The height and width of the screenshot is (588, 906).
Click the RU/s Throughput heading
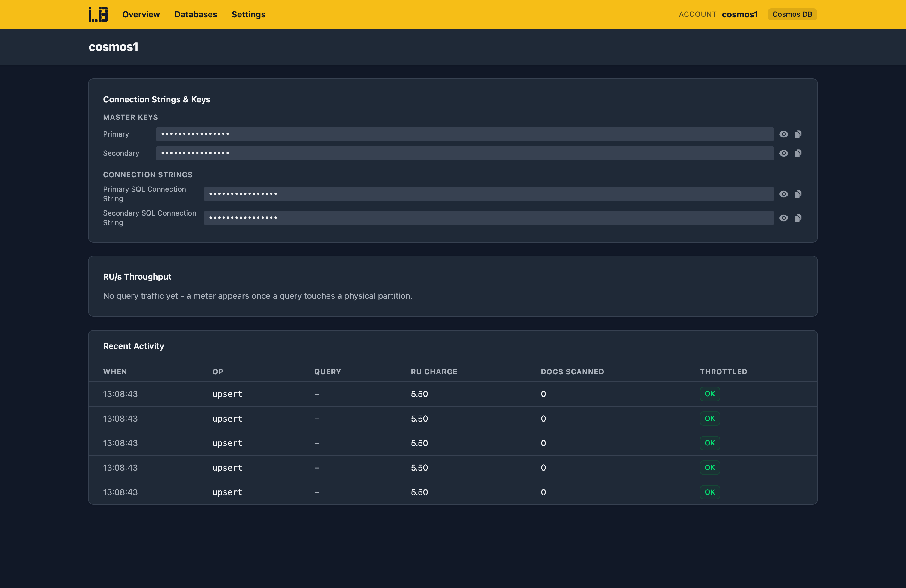coord(137,277)
